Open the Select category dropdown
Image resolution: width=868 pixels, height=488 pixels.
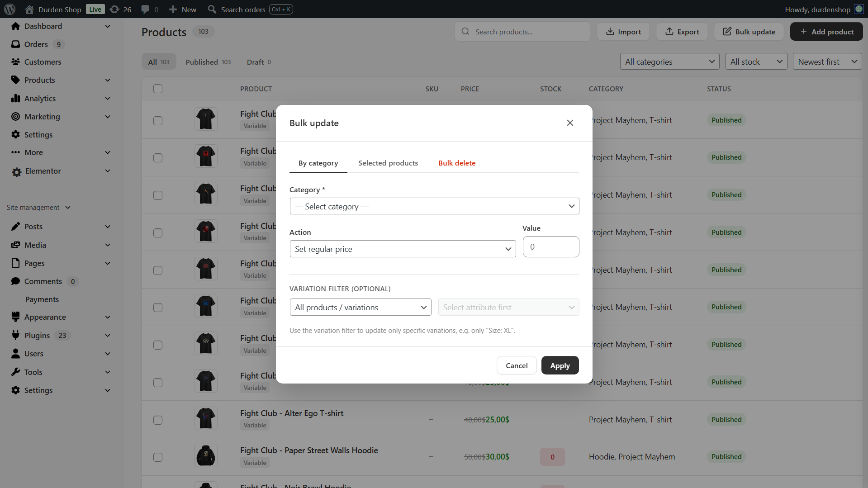(434, 206)
